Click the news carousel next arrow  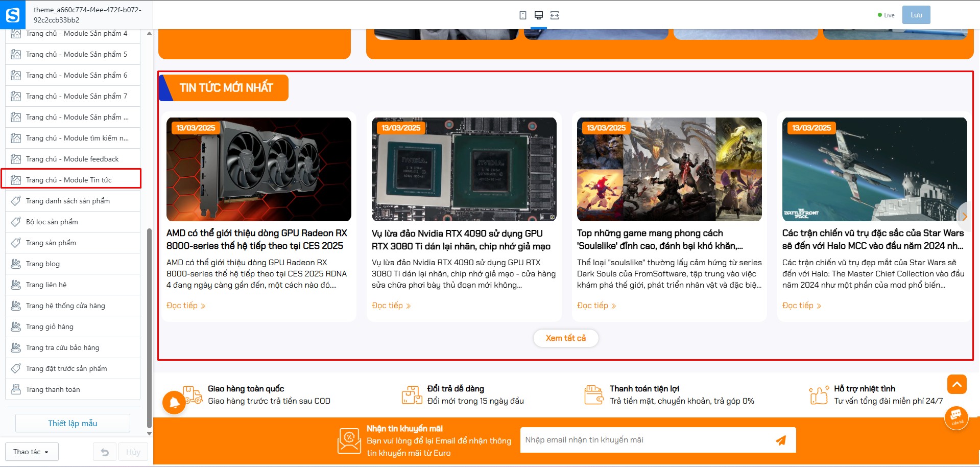tap(964, 217)
